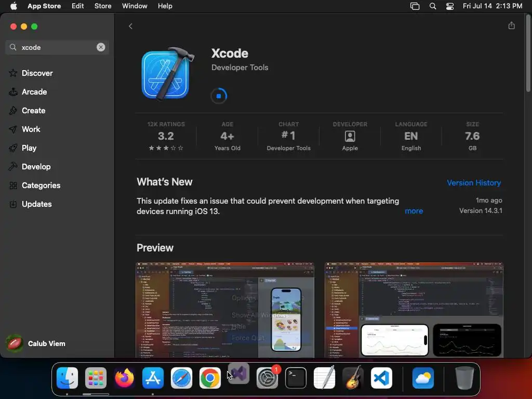Open Spotlight search in menu bar
Screen dimensions: 532x399
pos(433,6)
